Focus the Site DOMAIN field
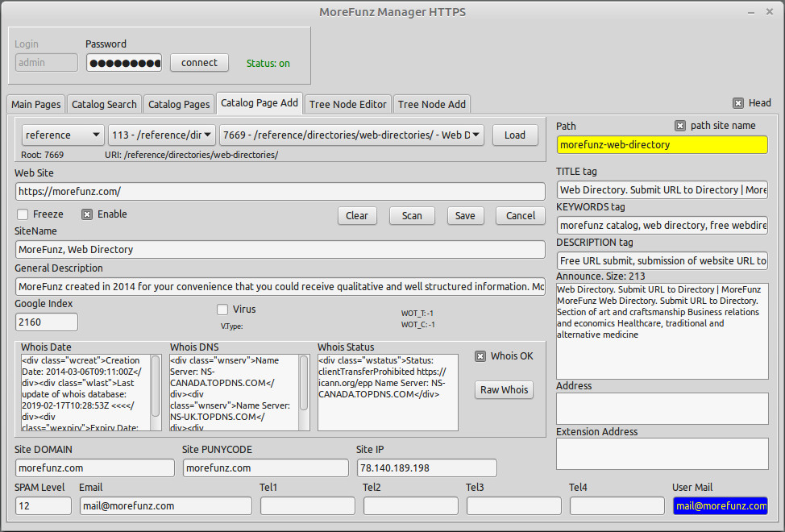Screen dimensions: 785x532 (x=95, y=468)
